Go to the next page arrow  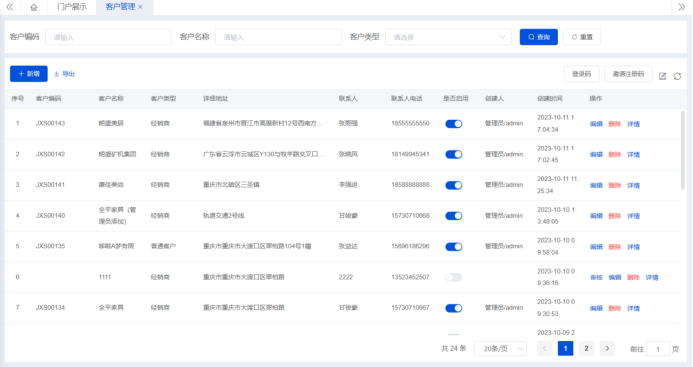tap(607, 348)
